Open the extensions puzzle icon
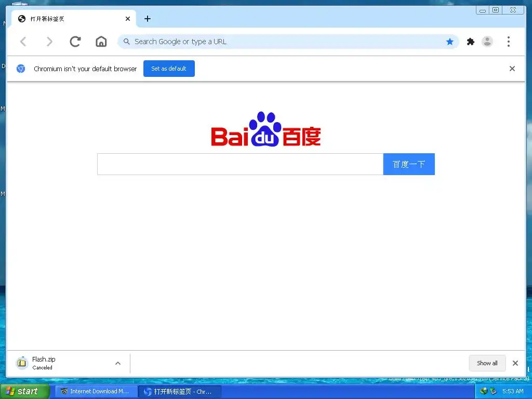Screen dimensions: 532x399 (471, 42)
